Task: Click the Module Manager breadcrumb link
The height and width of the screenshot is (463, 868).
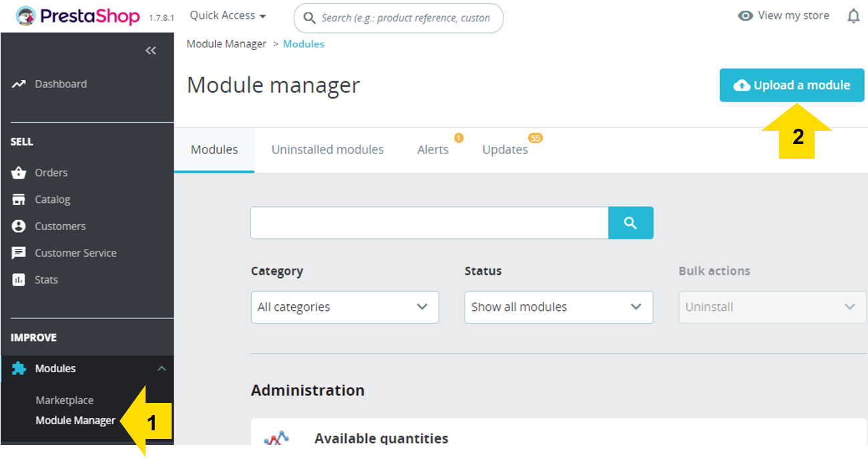Action: (x=226, y=44)
